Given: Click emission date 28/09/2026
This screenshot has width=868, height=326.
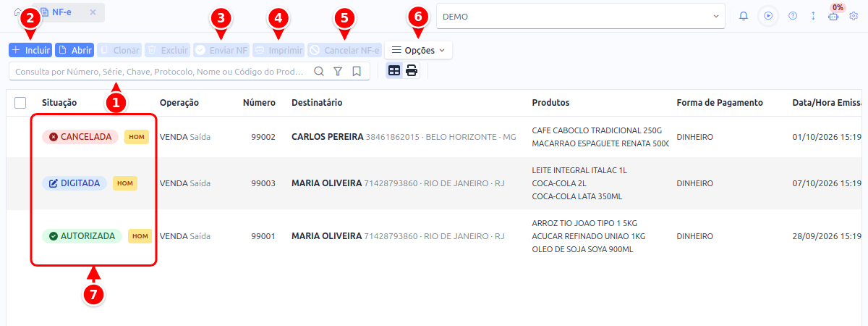Looking at the screenshot, I should pos(827,236).
